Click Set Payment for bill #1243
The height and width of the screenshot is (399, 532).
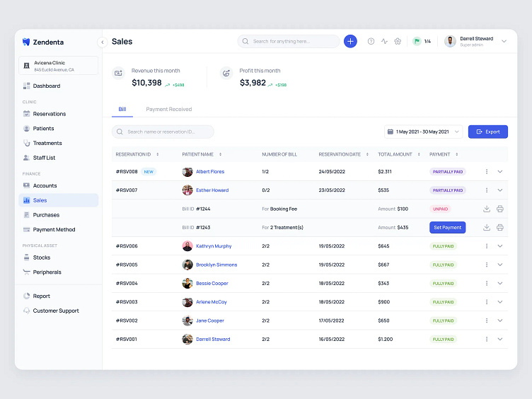coord(448,227)
